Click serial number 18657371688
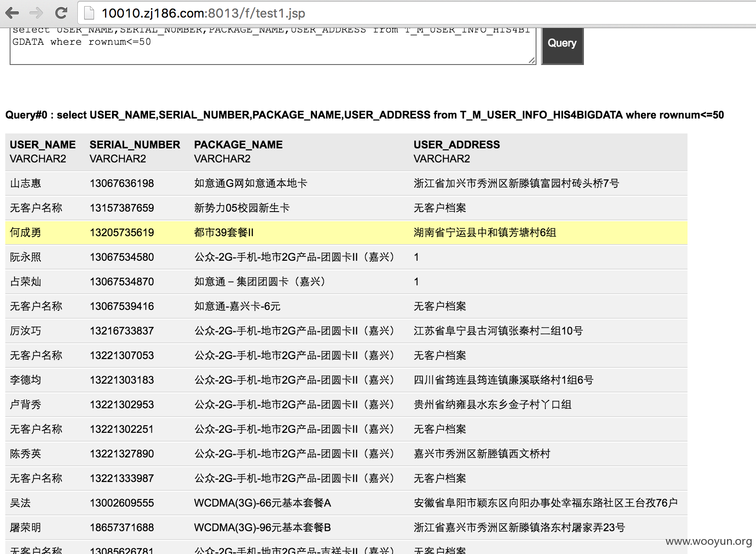Screen dimensions: 756x554 pos(122,527)
